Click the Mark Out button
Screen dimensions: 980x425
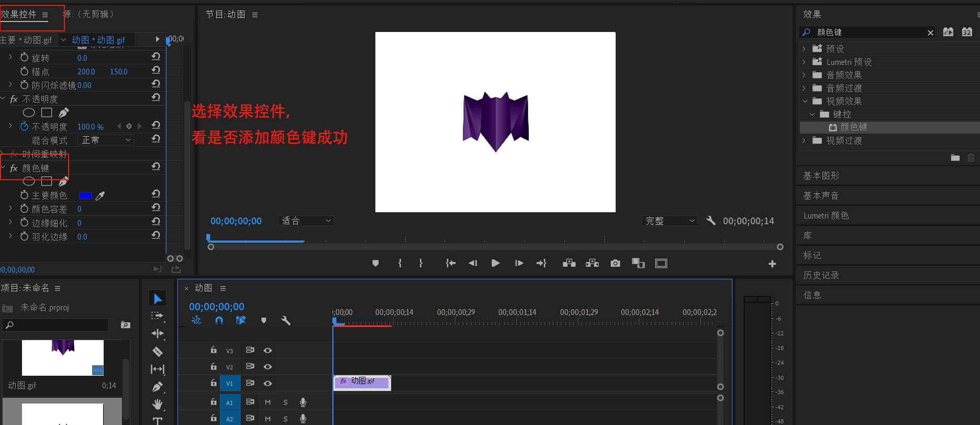pyautogui.click(x=421, y=263)
